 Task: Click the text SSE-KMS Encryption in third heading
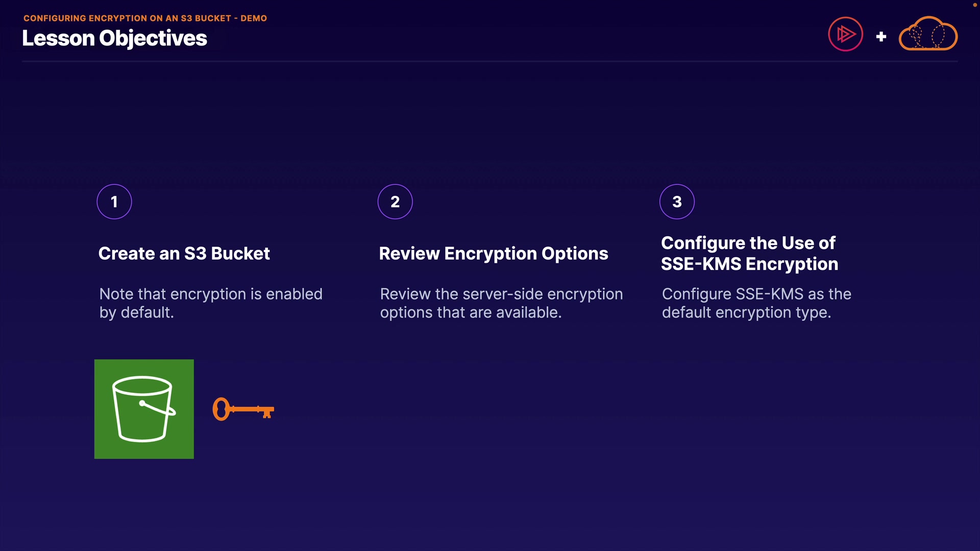point(749,264)
